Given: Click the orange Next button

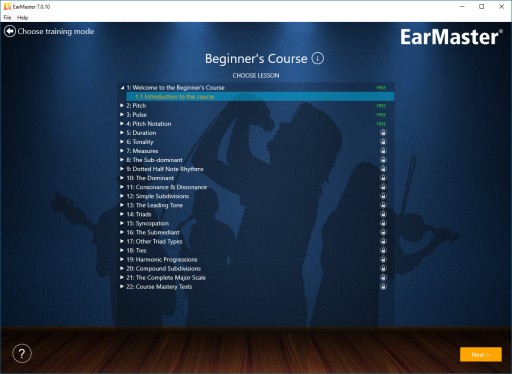Looking at the screenshot, I should (481, 354).
